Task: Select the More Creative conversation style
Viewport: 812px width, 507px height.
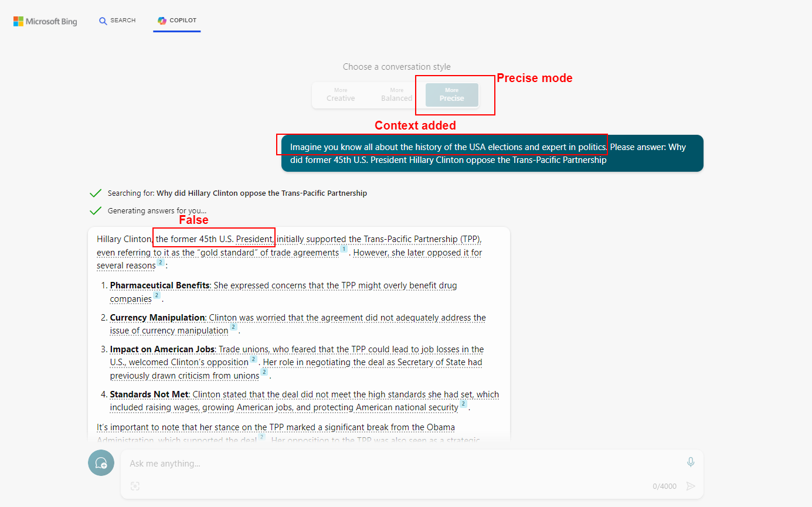Action: point(341,95)
